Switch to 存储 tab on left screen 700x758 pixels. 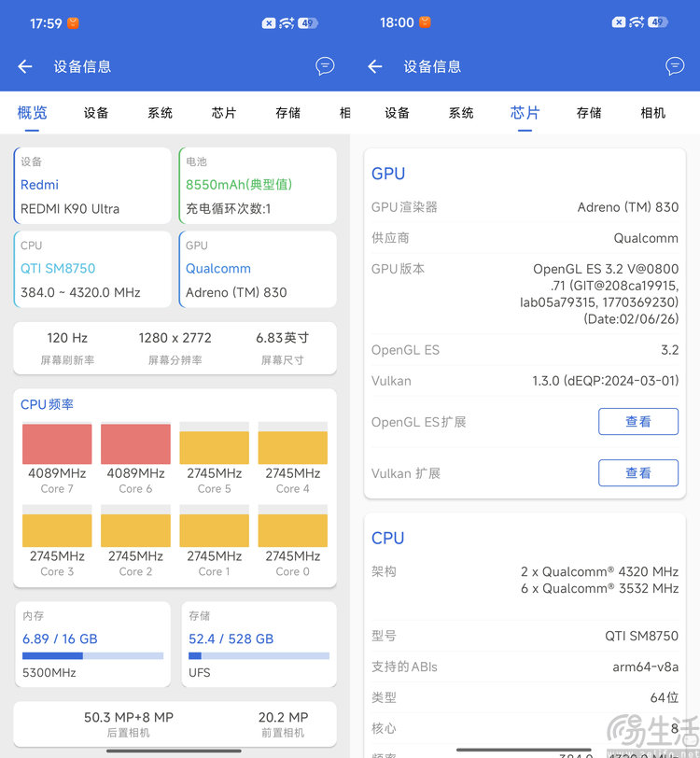point(288,113)
